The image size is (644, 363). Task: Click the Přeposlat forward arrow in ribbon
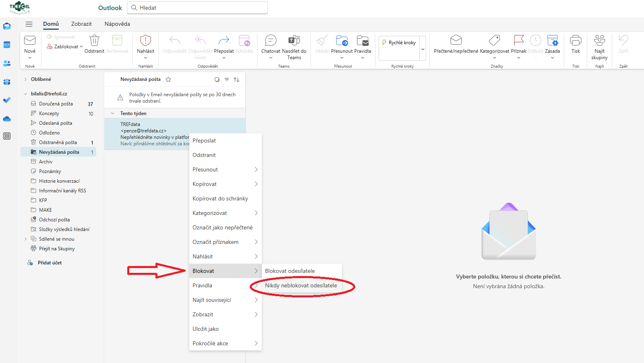(224, 40)
